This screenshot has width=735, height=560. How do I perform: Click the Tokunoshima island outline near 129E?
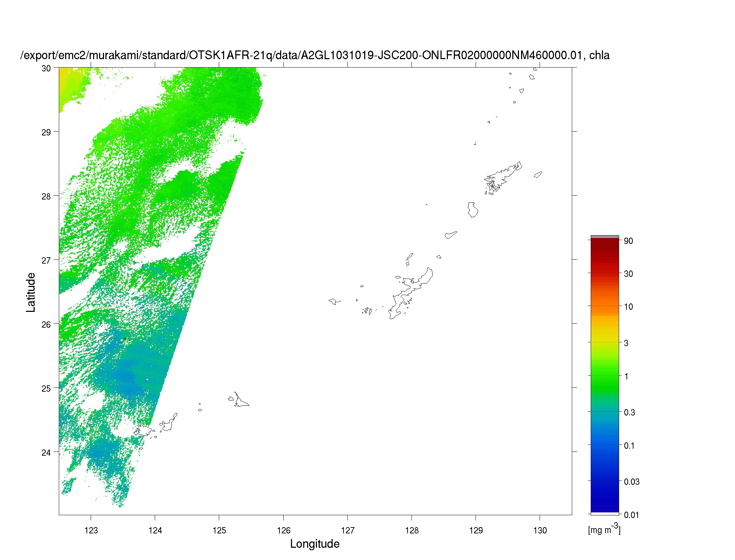pyautogui.click(x=473, y=210)
